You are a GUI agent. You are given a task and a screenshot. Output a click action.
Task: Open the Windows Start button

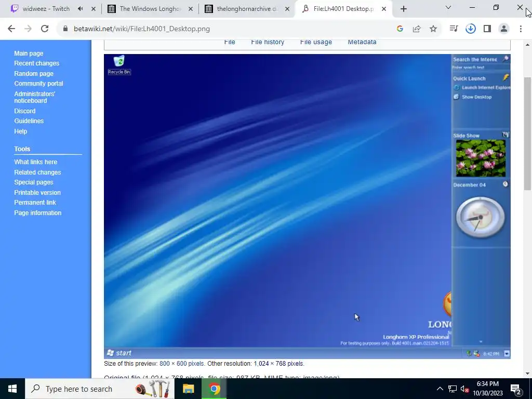click(x=12, y=389)
